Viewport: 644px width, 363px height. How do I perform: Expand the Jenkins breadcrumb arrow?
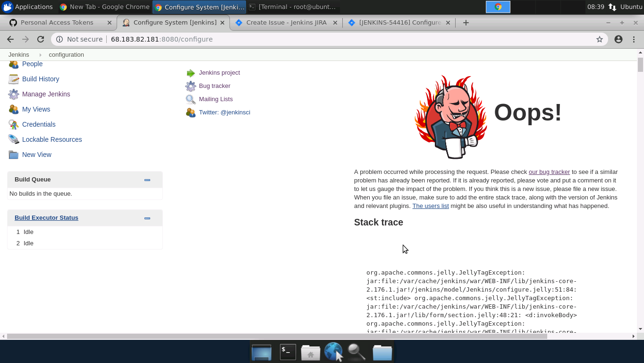tap(41, 55)
